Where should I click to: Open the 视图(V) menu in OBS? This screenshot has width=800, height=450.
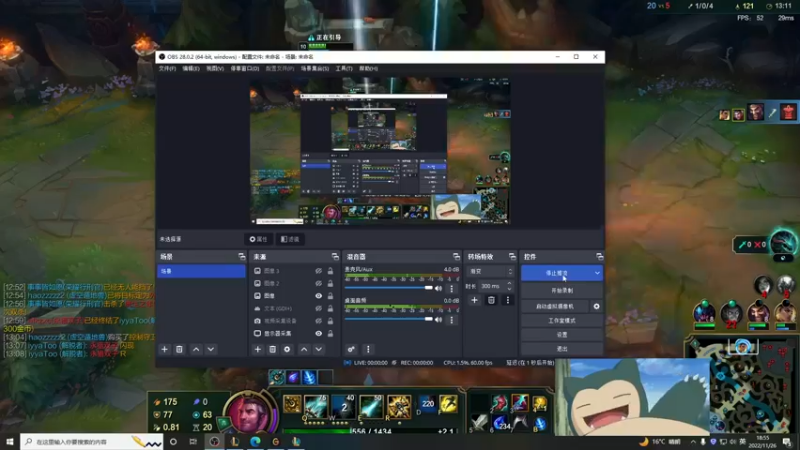[215, 68]
